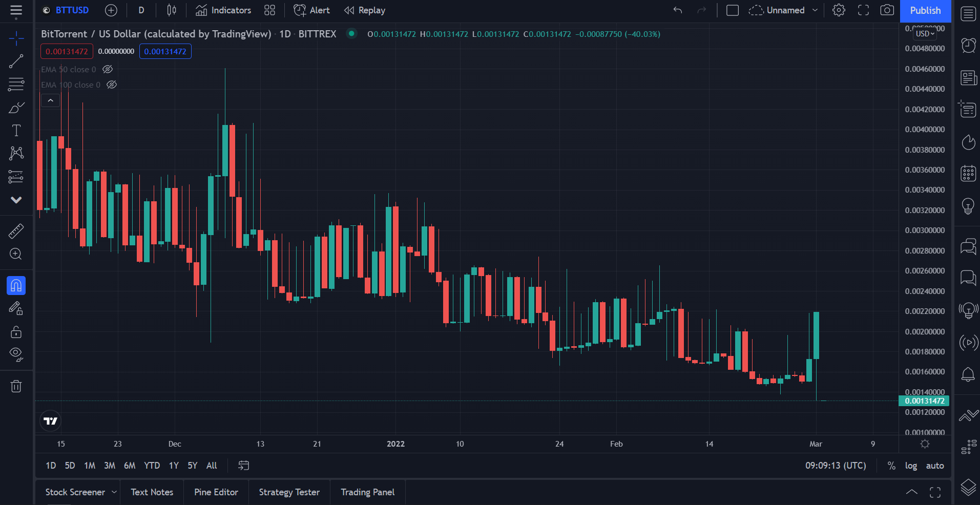Viewport: 980px width, 505px height.
Task: Enter fullscreen chart mode
Action: coord(863,10)
